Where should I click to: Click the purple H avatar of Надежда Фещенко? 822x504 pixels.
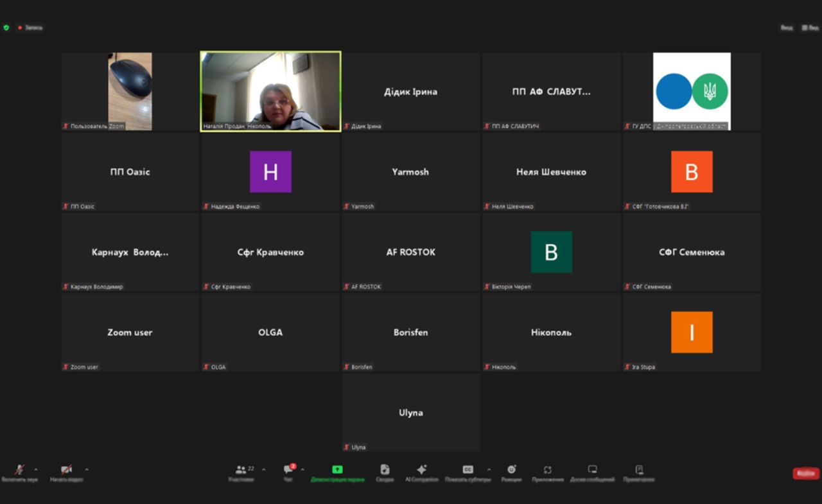[270, 171]
